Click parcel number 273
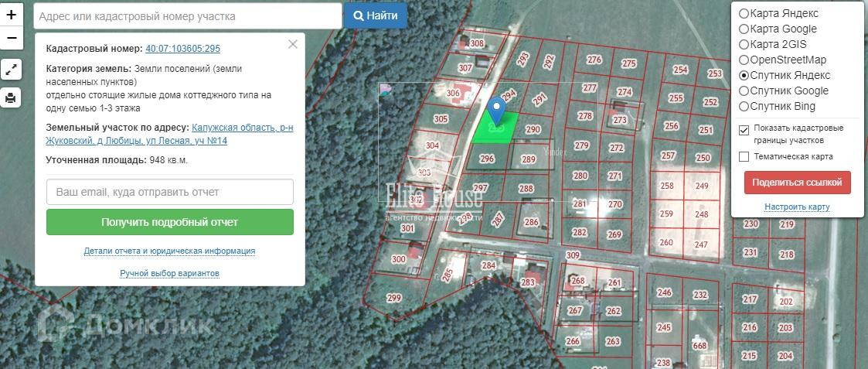 [620, 120]
